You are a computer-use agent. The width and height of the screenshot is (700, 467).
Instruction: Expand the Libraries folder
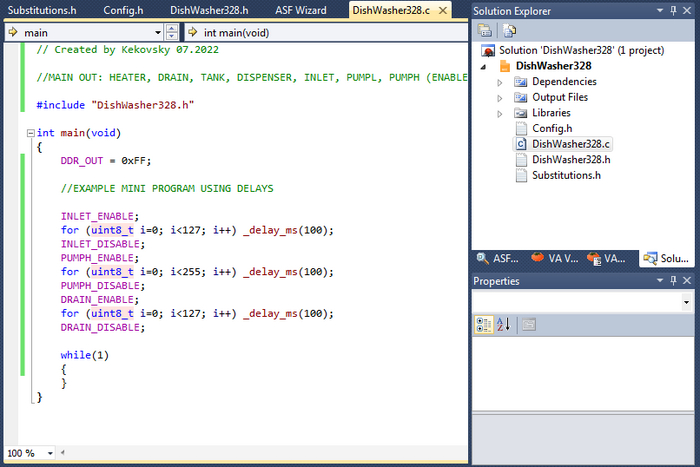[x=500, y=114]
